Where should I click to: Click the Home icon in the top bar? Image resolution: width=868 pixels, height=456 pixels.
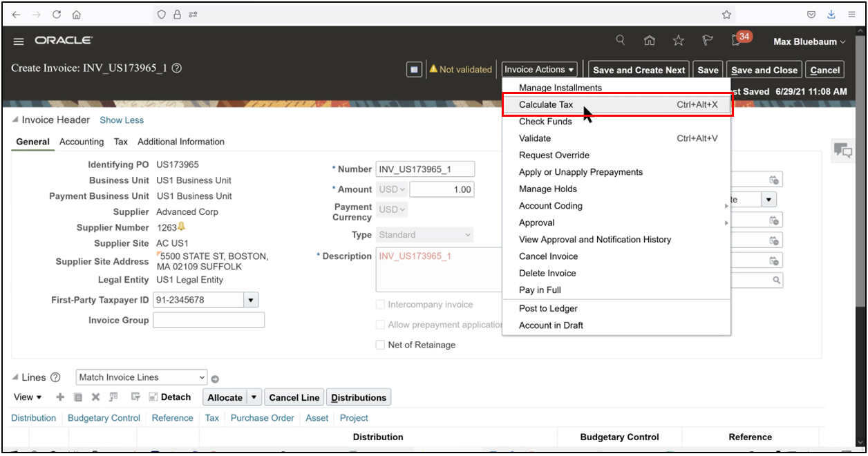(x=649, y=40)
